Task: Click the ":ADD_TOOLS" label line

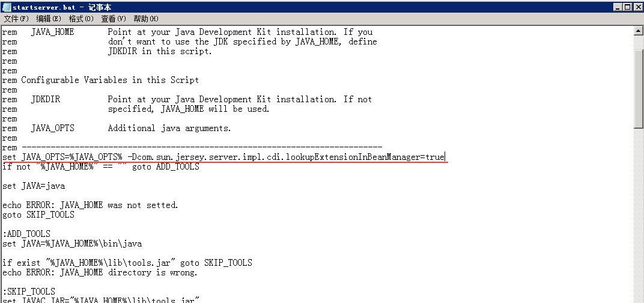Action: coord(26,234)
